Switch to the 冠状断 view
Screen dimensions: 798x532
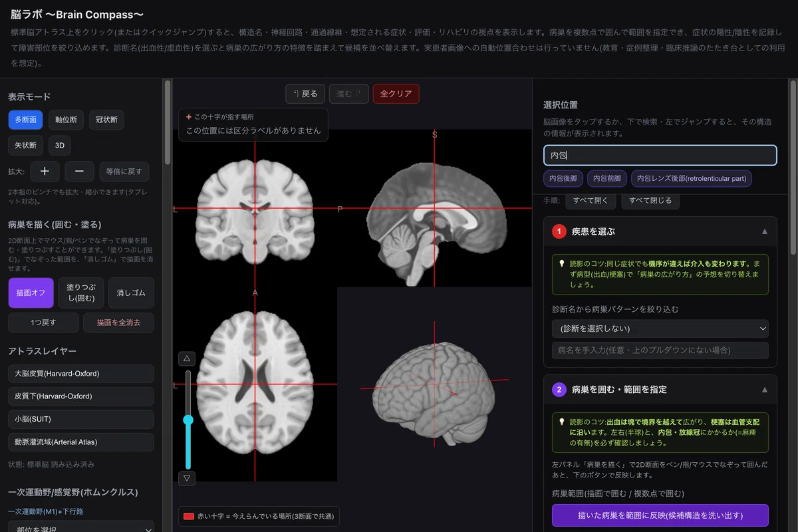106,120
